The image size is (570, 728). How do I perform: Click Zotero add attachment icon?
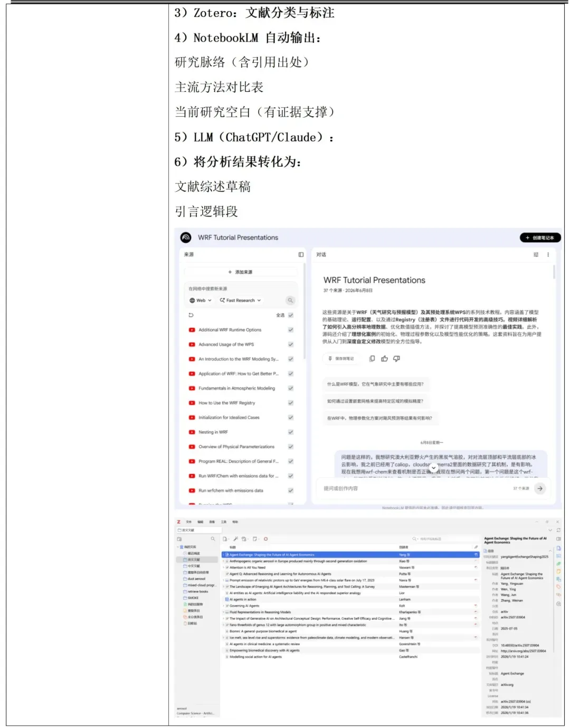(x=244, y=539)
